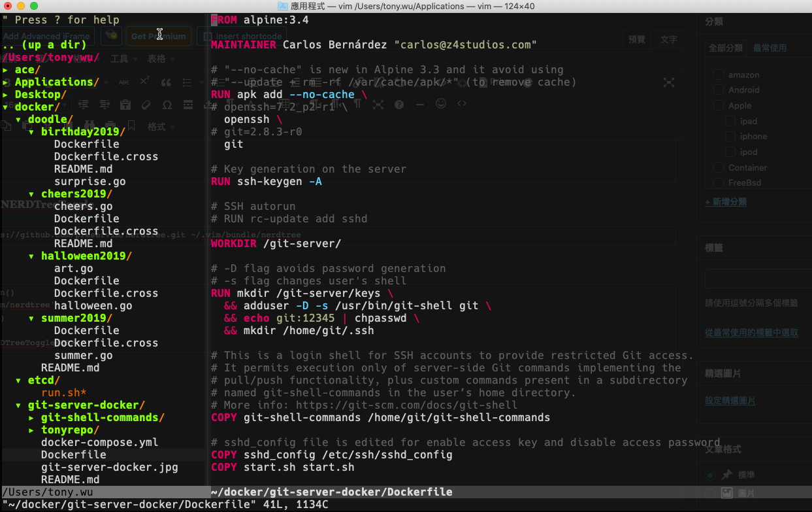Click the Insert shortcode button
812x512 pixels.
242,37
